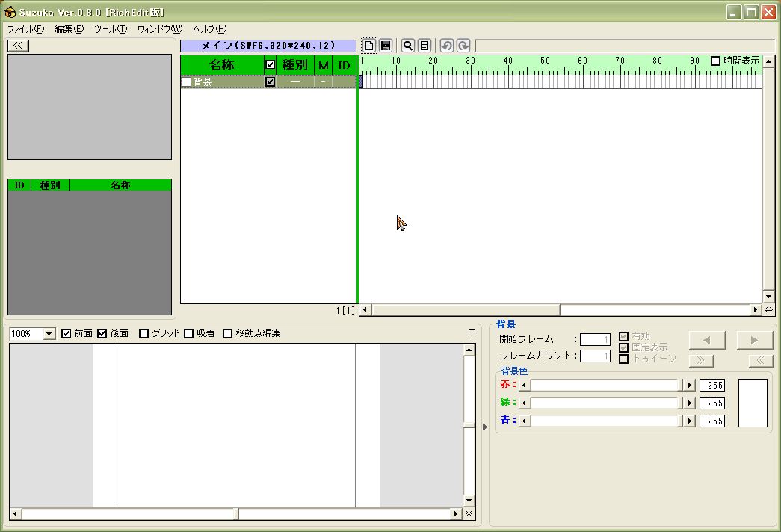
Task: Click the 開始フレーム input field
Action: pos(595,340)
